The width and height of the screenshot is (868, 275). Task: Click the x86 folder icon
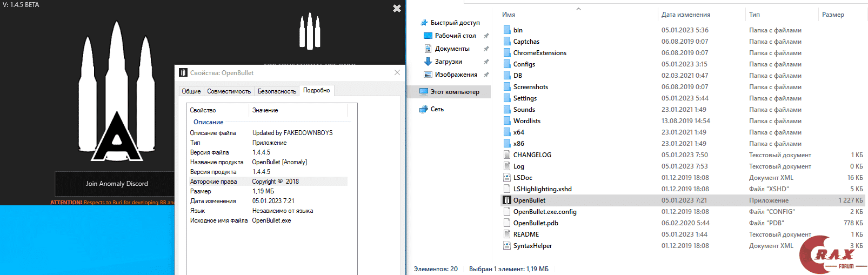coord(507,144)
